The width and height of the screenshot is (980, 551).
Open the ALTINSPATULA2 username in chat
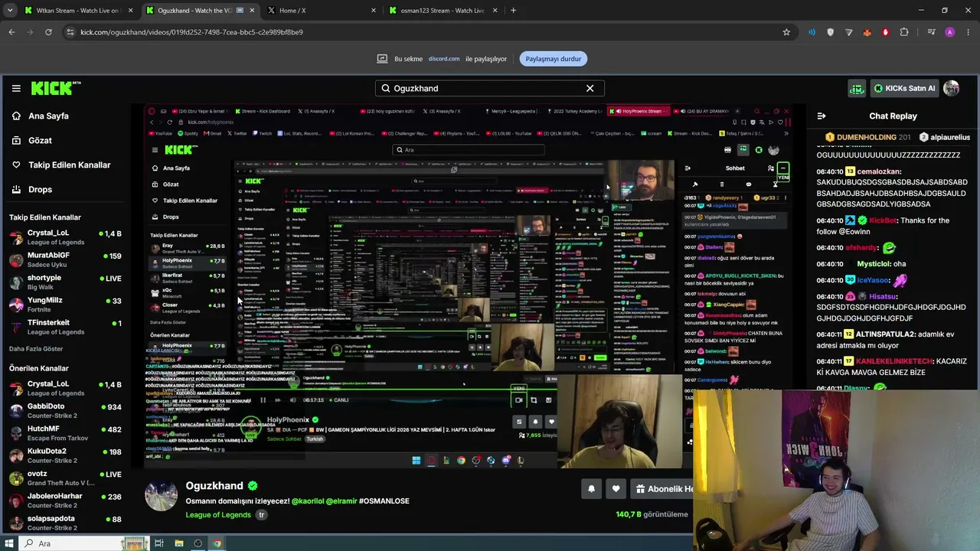885,334
